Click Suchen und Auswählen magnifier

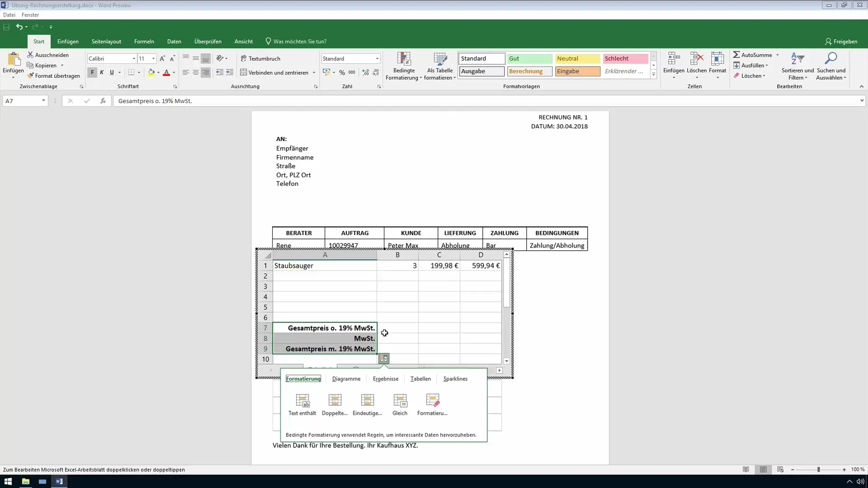click(x=831, y=59)
